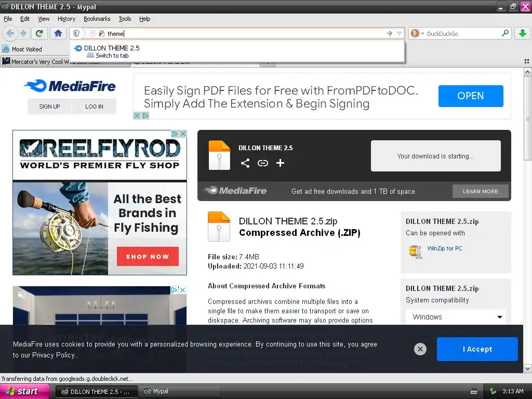
Task: Go back with the Back arrow
Action: [x=10, y=33]
